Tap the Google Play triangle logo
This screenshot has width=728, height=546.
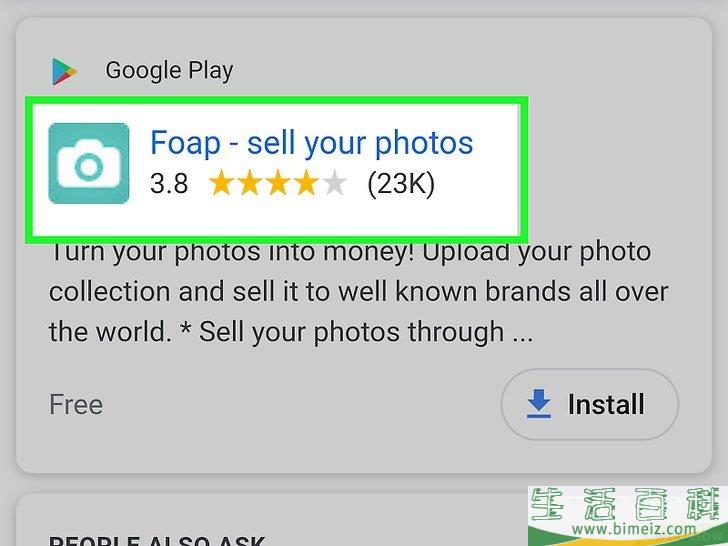pos(64,72)
